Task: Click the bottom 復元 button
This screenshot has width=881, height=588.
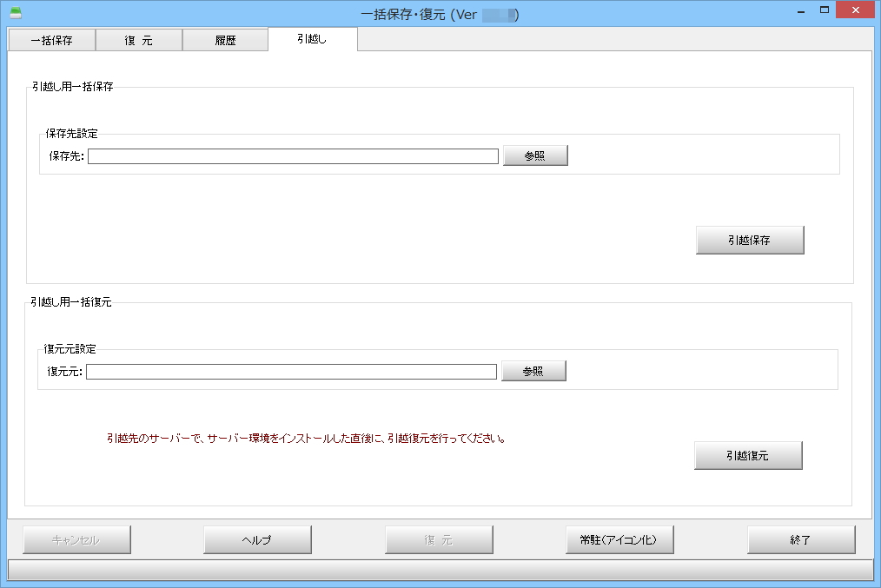Action: coord(439,540)
